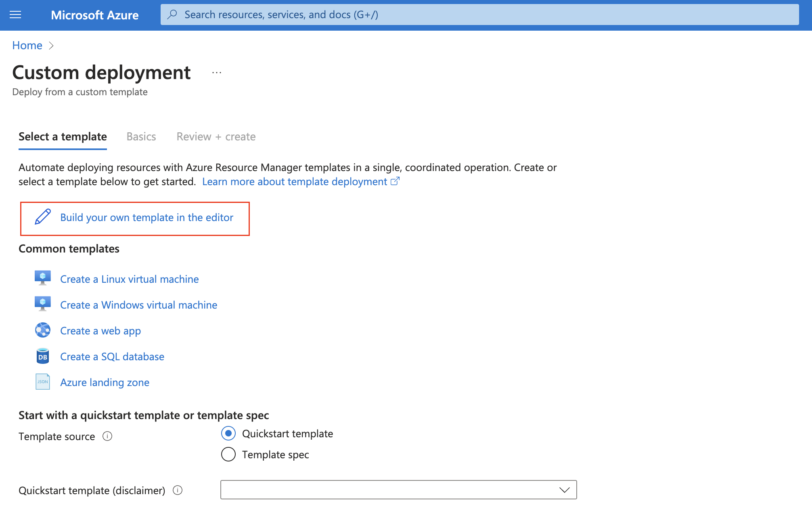
Task: Open Create a SQL database template
Action: [112, 357]
